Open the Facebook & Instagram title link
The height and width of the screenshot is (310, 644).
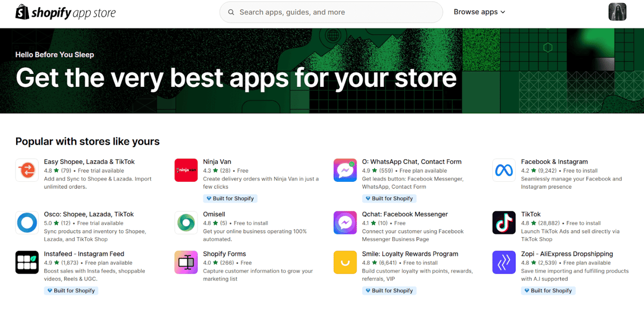coord(554,161)
